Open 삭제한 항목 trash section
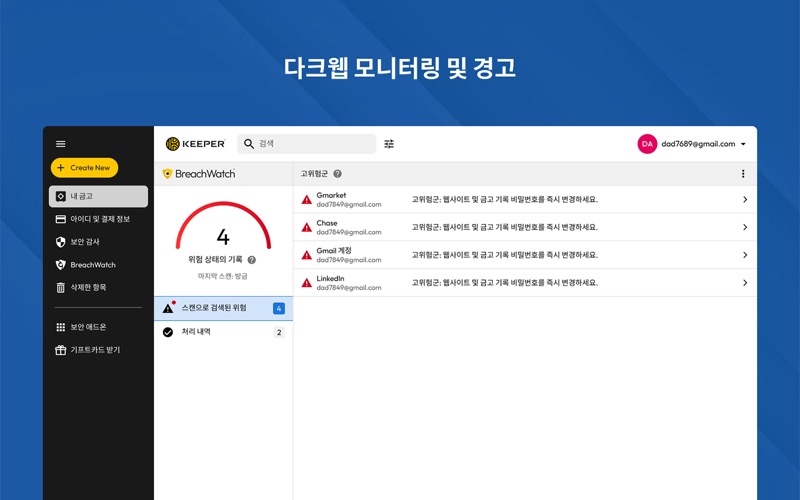Screen dimensions: 800x500 [x=98, y=287]
